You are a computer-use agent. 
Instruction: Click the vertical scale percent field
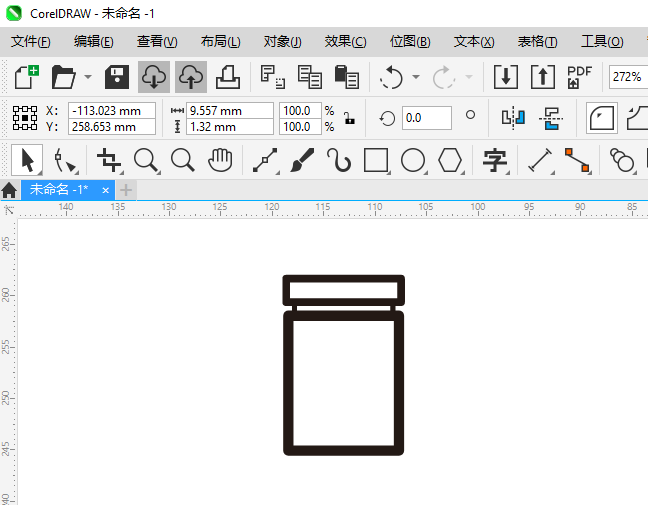pos(300,127)
